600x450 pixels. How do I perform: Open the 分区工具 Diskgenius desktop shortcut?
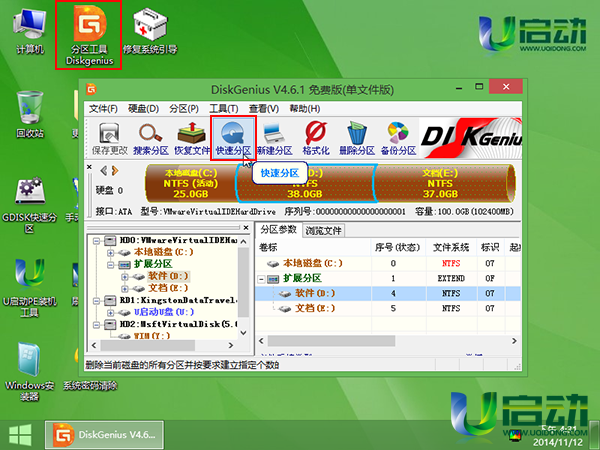coord(89,35)
